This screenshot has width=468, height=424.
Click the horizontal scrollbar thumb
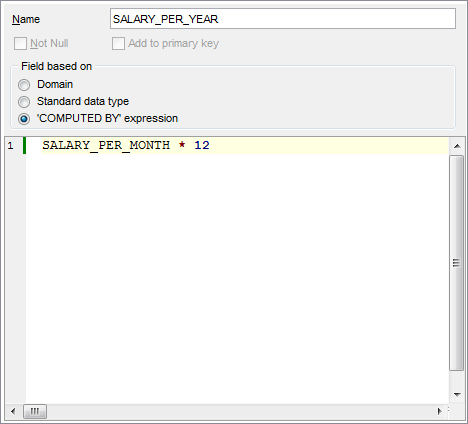(35, 411)
